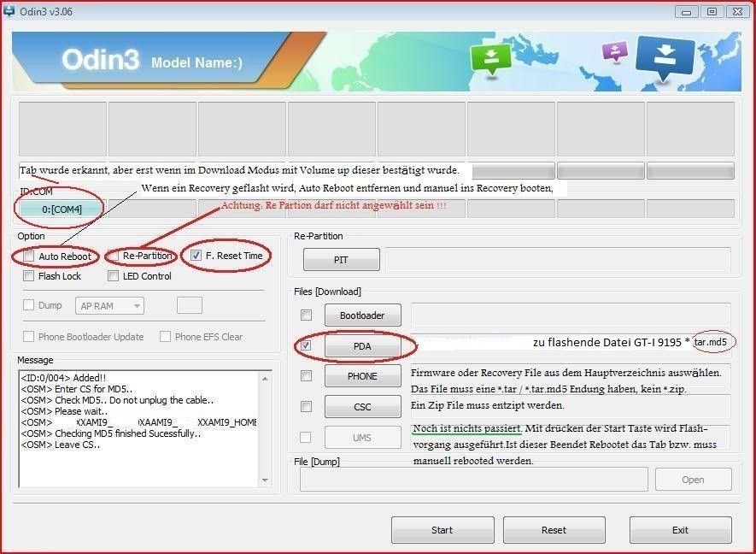Click the Odin3 title bar icon
The width and height of the screenshot is (756, 554).
(x=9, y=10)
